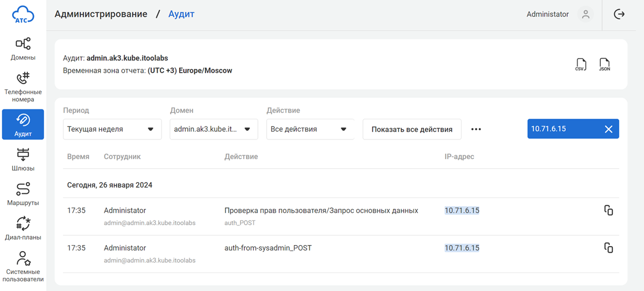Open the Шлюзы sidebar item
Screen dimensions: 644x291
tap(23, 160)
